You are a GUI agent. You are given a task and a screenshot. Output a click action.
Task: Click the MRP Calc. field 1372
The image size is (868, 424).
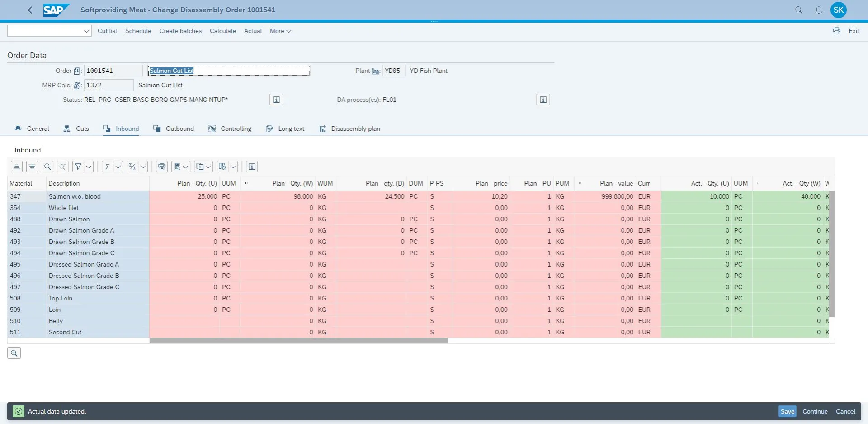(109, 85)
